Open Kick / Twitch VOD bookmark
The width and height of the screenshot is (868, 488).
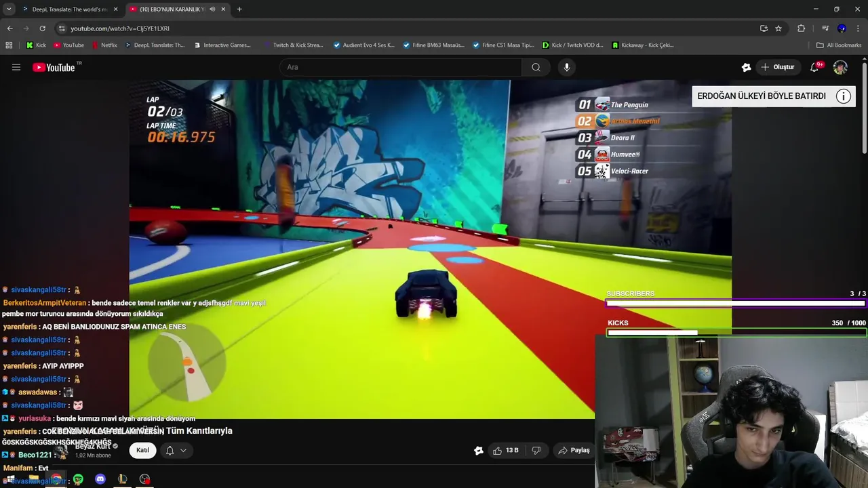(573, 45)
